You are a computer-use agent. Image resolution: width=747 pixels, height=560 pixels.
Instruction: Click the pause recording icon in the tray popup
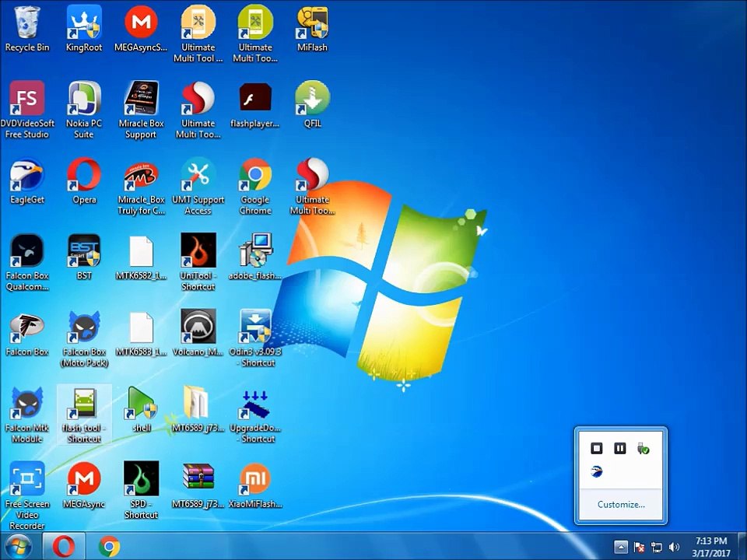coord(620,448)
